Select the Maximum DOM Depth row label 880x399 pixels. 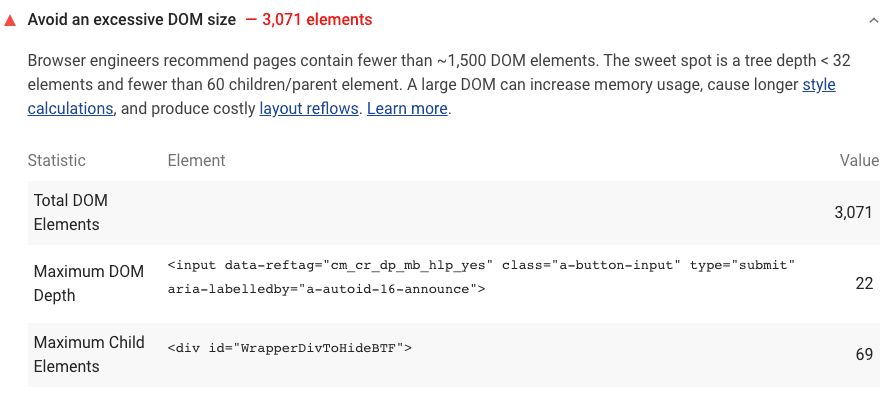tap(89, 283)
